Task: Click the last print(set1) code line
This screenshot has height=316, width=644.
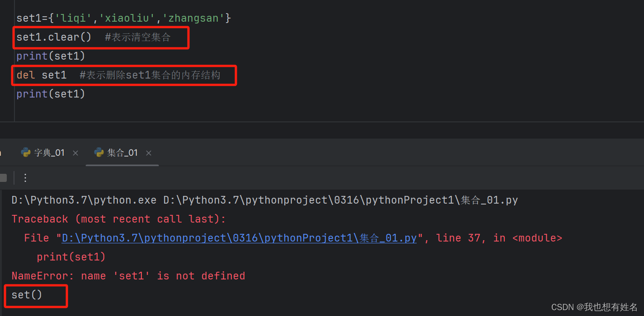Action: coord(51,94)
